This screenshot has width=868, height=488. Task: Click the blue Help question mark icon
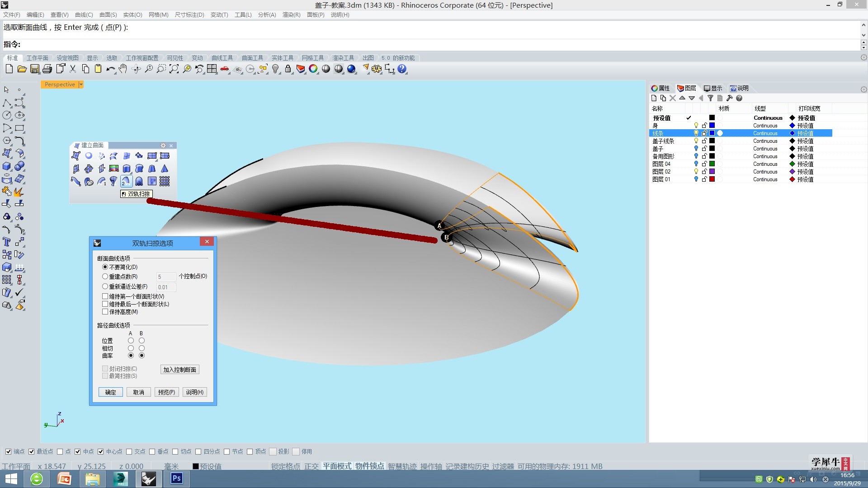tap(402, 69)
